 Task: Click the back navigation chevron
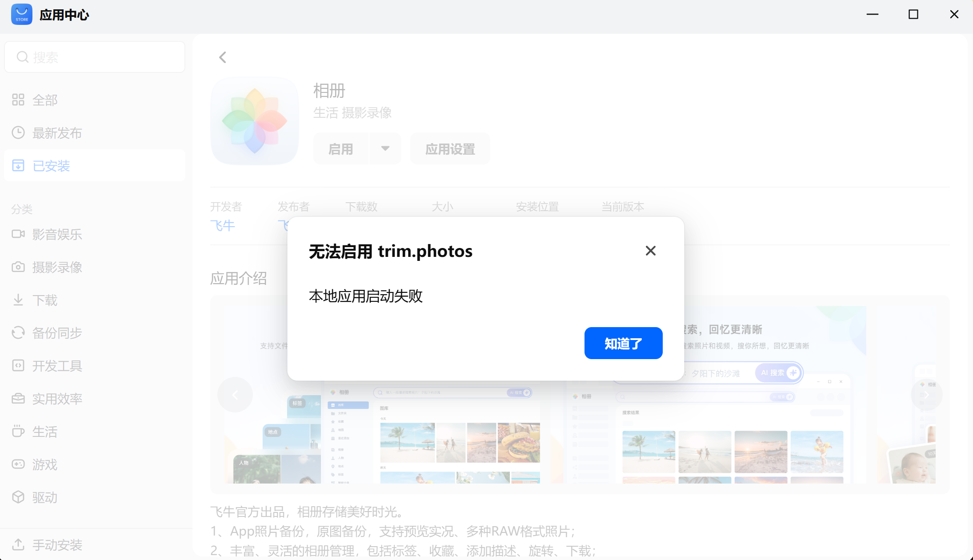click(x=222, y=57)
